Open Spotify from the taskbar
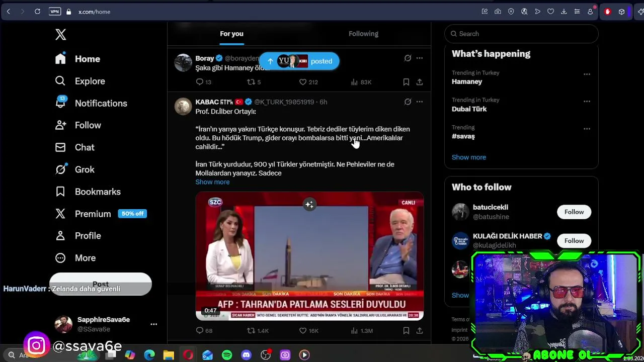 [227, 355]
